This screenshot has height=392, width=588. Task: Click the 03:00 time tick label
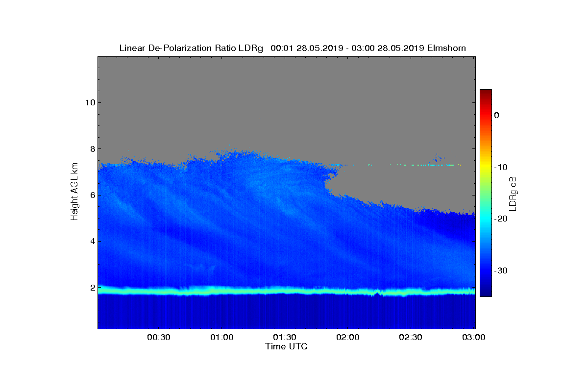(x=474, y=337)
